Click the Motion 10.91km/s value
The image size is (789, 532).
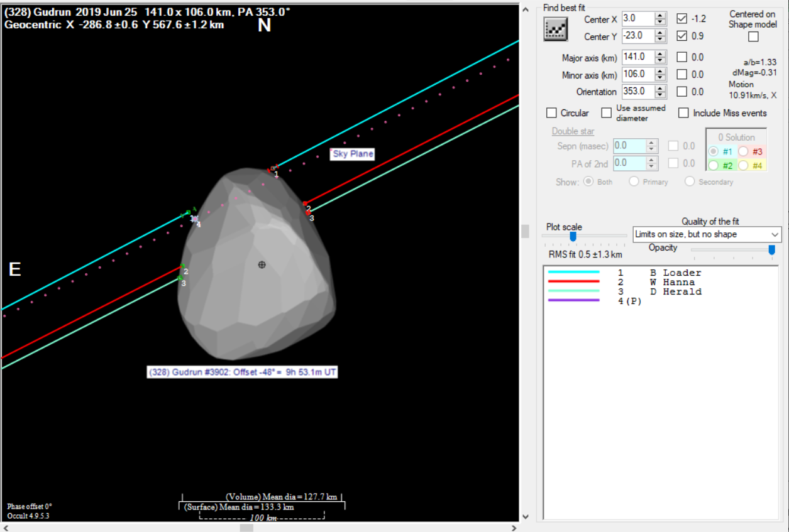coord(753,95)
